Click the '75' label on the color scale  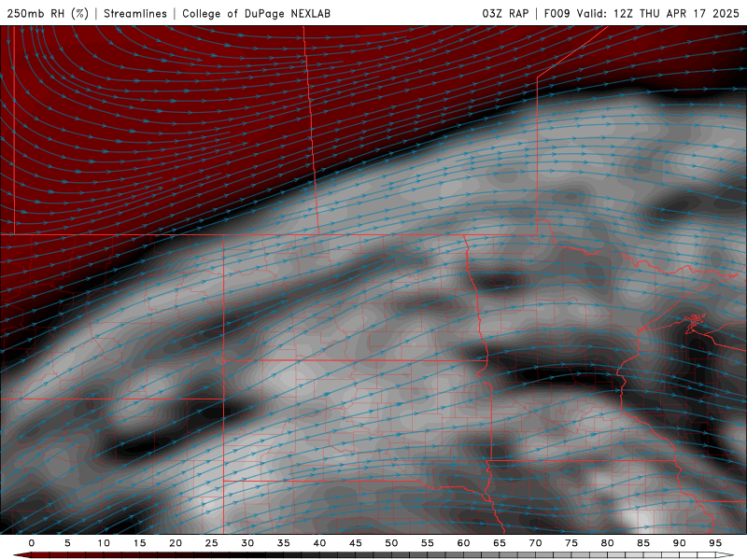click(571, 543)
